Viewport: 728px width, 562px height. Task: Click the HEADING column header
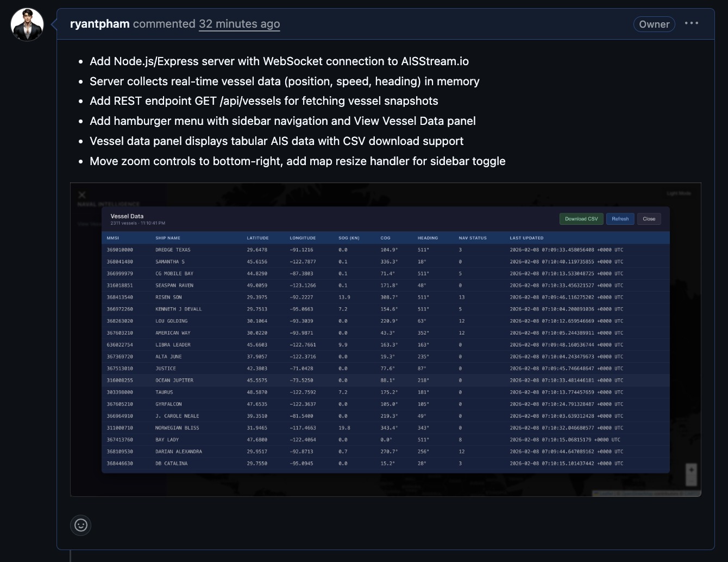(428, 238)
